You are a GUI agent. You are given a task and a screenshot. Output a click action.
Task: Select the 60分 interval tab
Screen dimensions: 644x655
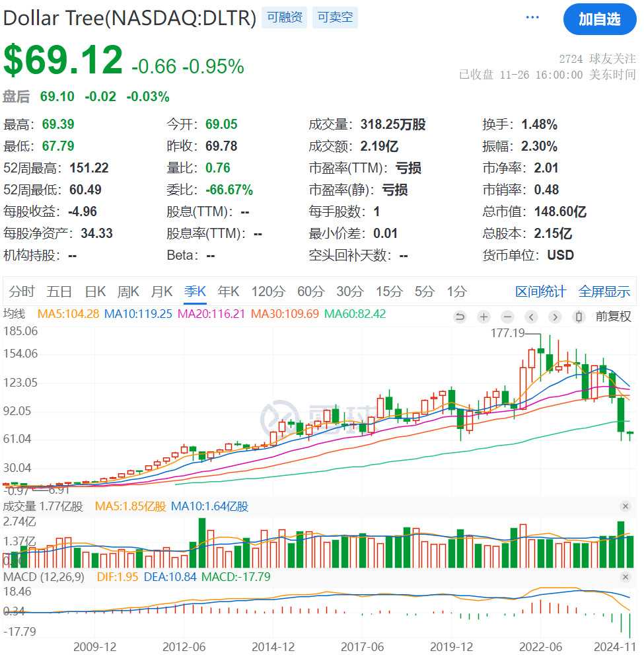point(310,291)
